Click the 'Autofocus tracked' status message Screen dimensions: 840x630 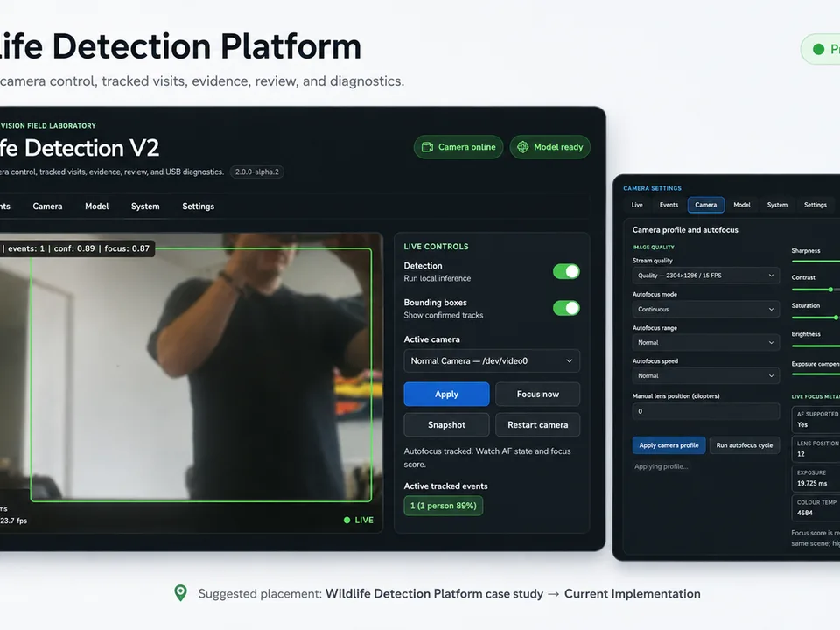point(487,458)
